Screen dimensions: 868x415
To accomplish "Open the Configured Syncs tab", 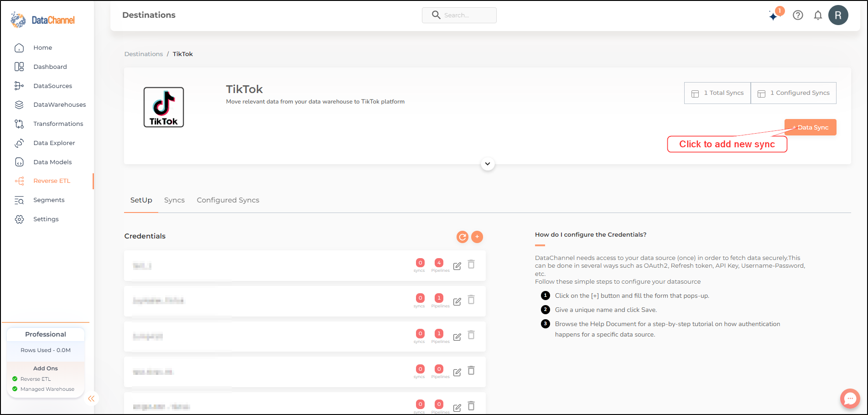I will (x=228, y=200).
